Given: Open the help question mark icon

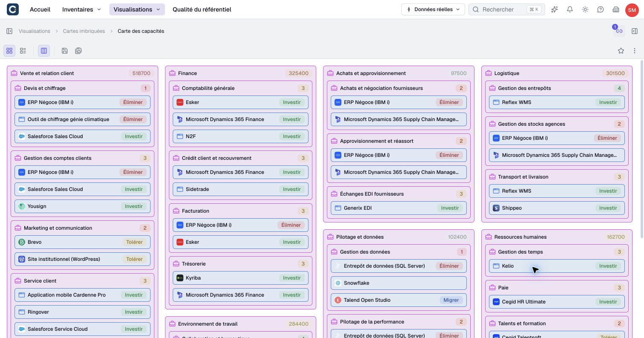Looking at the screenshot, I should [601, 9].
